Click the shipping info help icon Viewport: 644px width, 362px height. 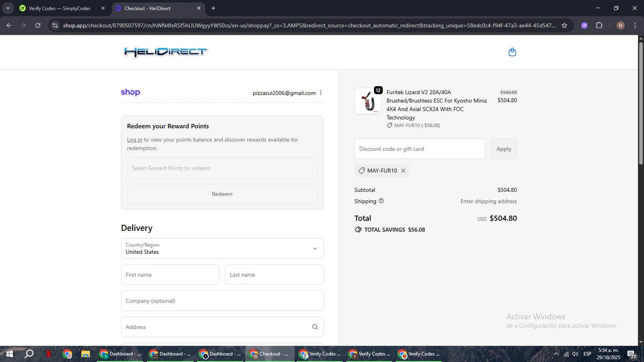(381, 201)
